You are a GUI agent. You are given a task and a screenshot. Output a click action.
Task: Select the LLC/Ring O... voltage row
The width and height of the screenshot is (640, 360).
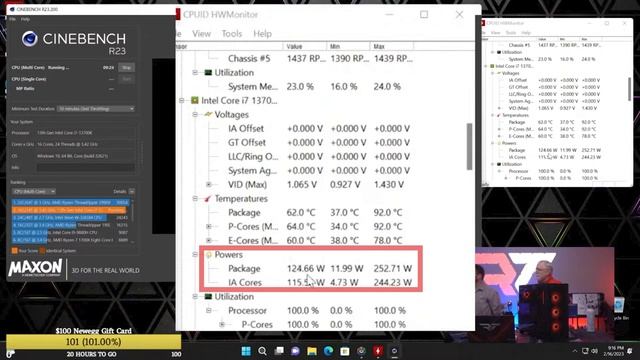pos(320,156)
